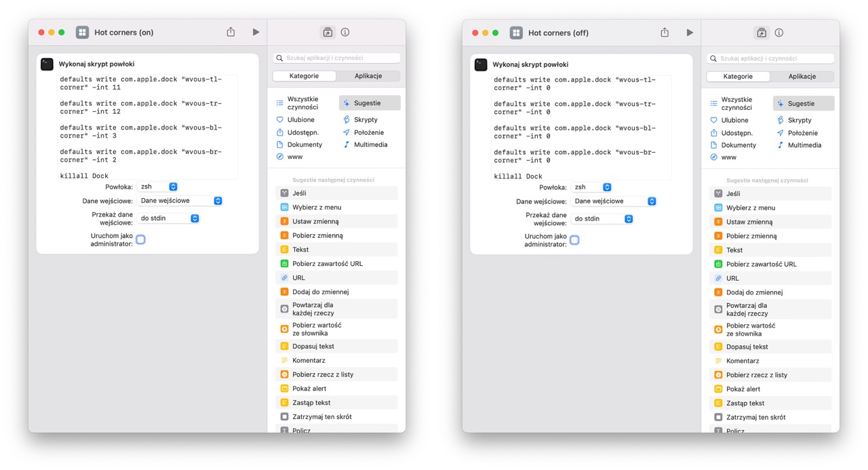This screenshot has width=868, height=470.
Task: Add Pobierz zawartość URL in Hot corners (on)
Action: (336, 263)
